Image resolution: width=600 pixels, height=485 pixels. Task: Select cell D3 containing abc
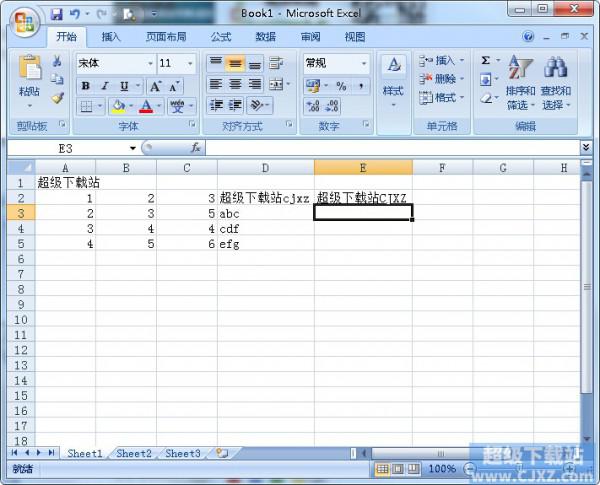tap(265, 213)
